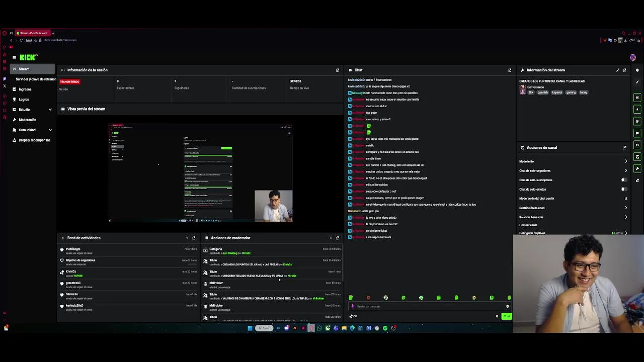The width and height of the screenshot is (644, 362).
Task: Click the gaming stream tag
Action: click(x=571, y=93)
